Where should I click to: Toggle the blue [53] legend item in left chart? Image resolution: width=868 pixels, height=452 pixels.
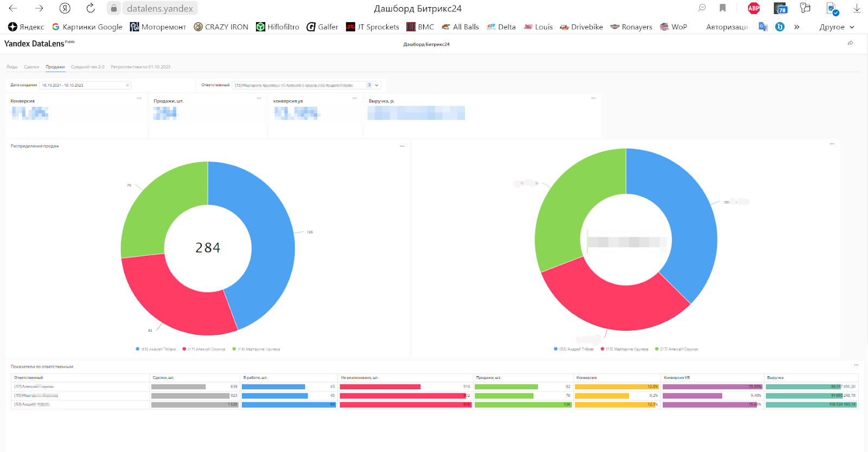coord(156,349)
